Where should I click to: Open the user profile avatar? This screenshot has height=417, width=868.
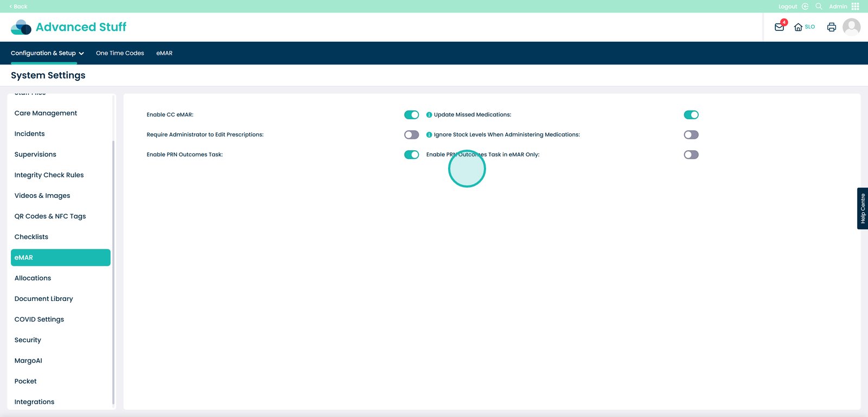pyautogui.click(x=851, y=27)
